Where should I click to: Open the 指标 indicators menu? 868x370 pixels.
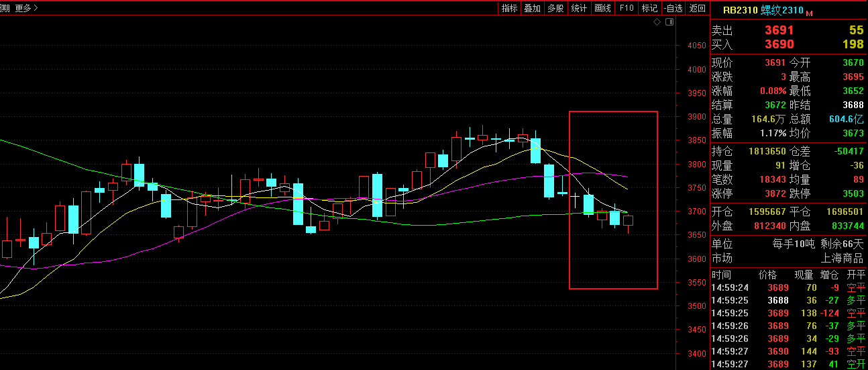(509, 8)
